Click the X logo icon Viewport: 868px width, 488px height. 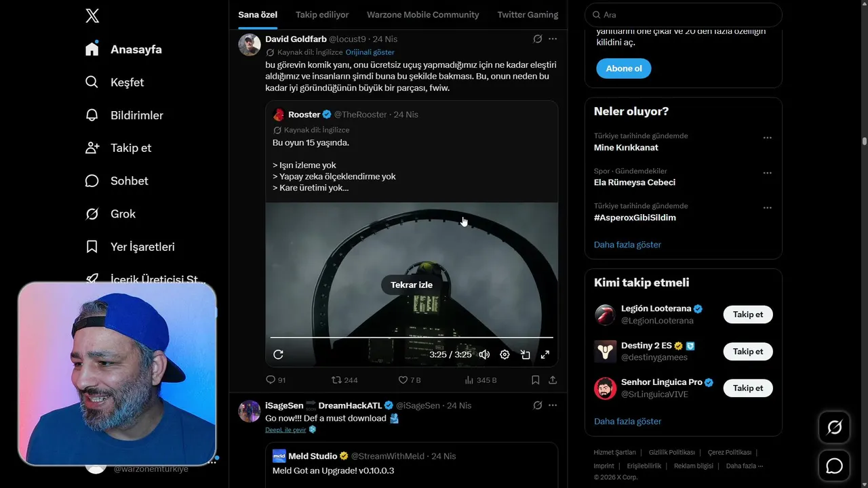[92, 16]
